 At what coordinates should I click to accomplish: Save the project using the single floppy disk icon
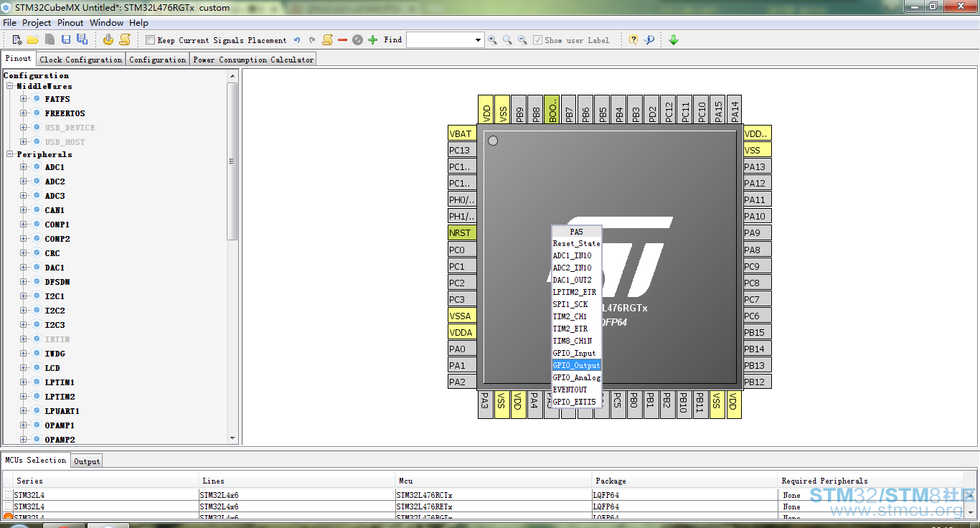66,40
